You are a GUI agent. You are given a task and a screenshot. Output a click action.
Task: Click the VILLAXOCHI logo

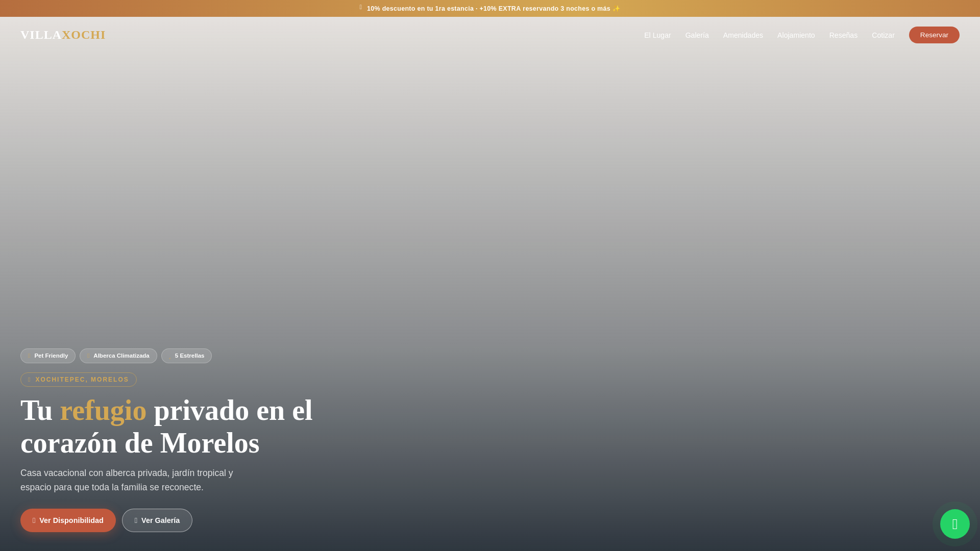(x=63, y=35)
